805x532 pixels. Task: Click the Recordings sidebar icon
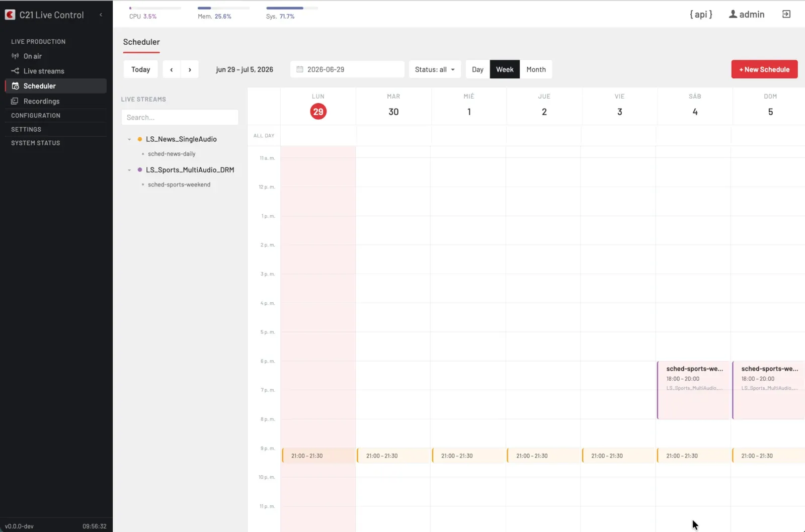pyautogui.click(x=15, y=101)
